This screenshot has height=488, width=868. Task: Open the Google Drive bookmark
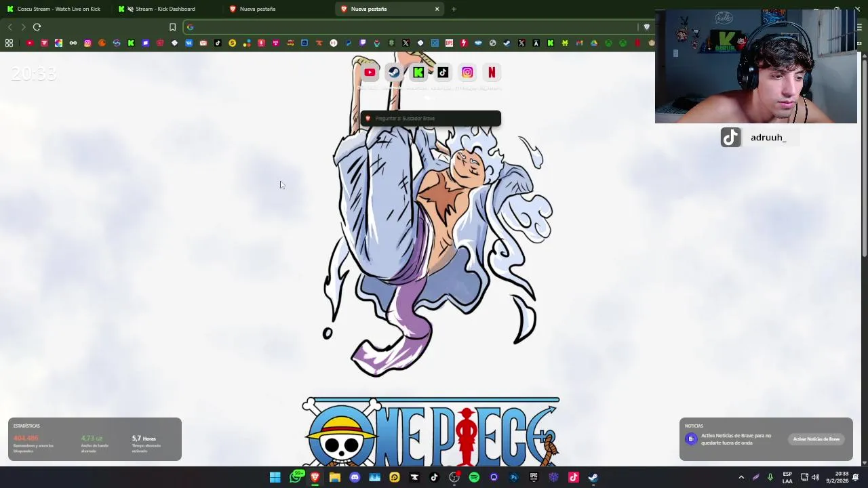(x=594, y=43)
